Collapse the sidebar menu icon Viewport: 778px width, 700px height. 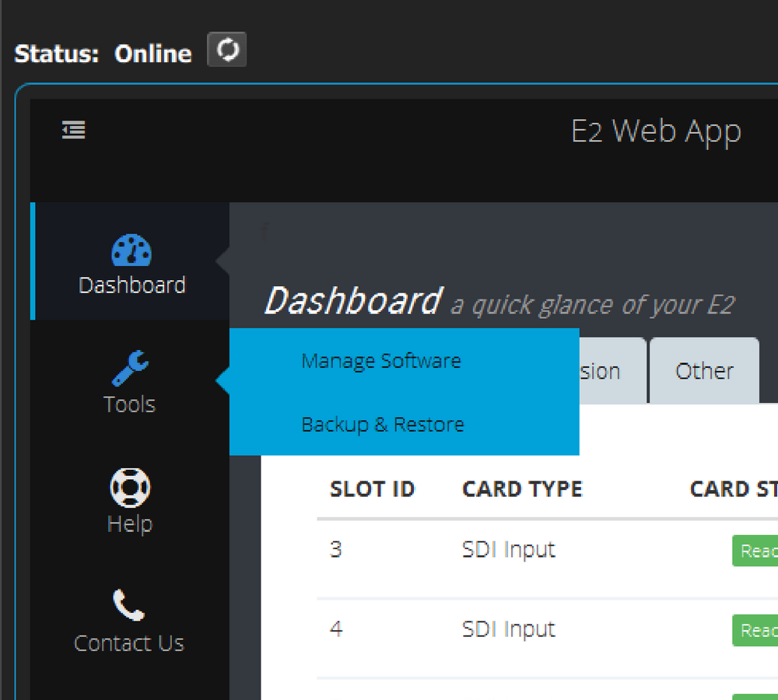pos(73,130)
